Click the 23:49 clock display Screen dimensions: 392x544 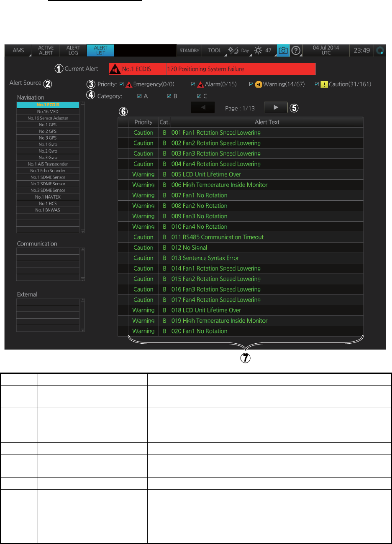point(361,50)
